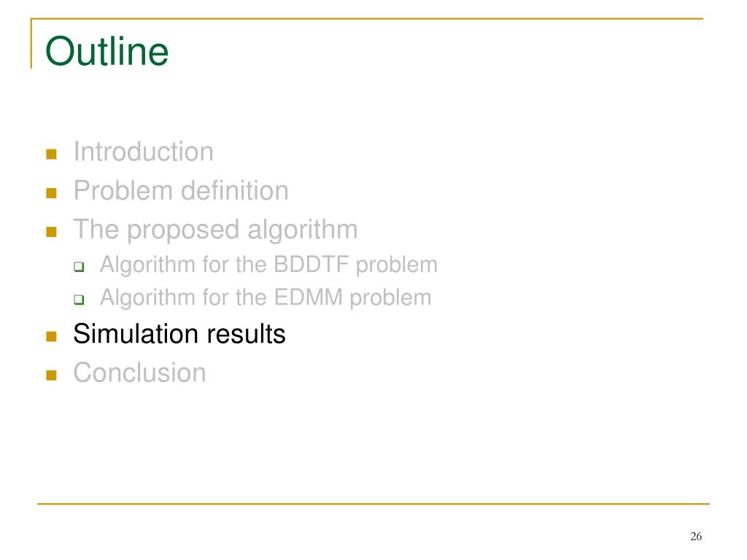Viewport: 747px width, 560px height.
Task: Select the Introduction bullet text
Action: coord(144,152)
